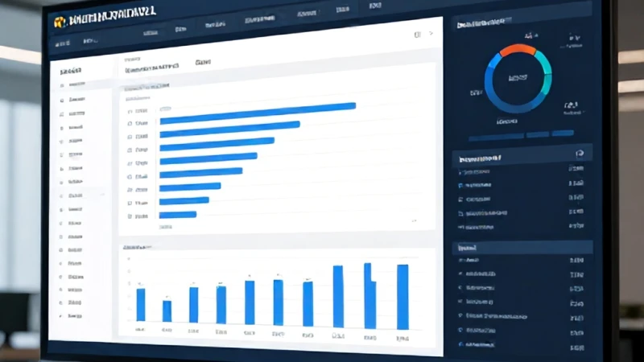Click the icon beside the last sidebar list entry
This screenshot has width=644, height=362.
tap(61, 316)
